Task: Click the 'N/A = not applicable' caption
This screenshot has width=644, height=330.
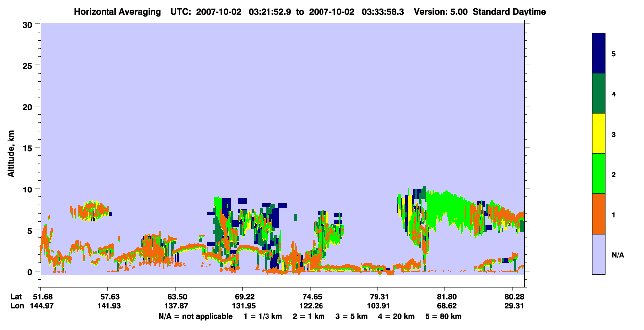Action: click(196, 316)
